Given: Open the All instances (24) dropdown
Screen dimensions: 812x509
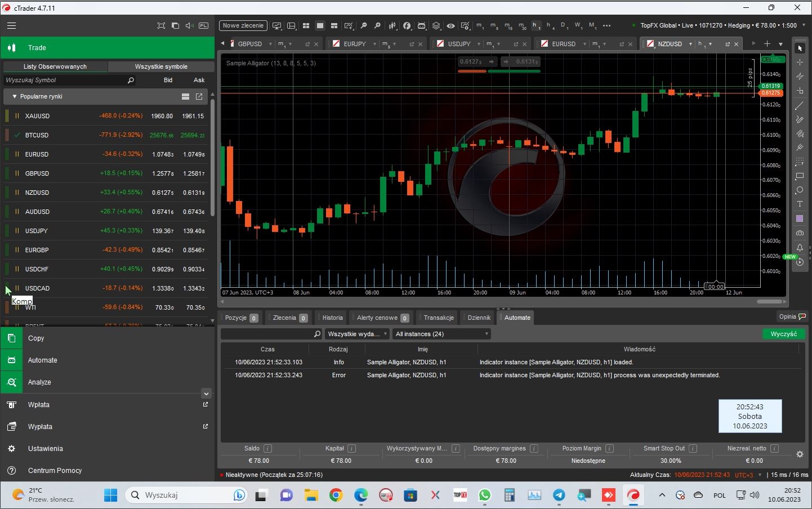Looking at the screenshot, I should [441, 334].
